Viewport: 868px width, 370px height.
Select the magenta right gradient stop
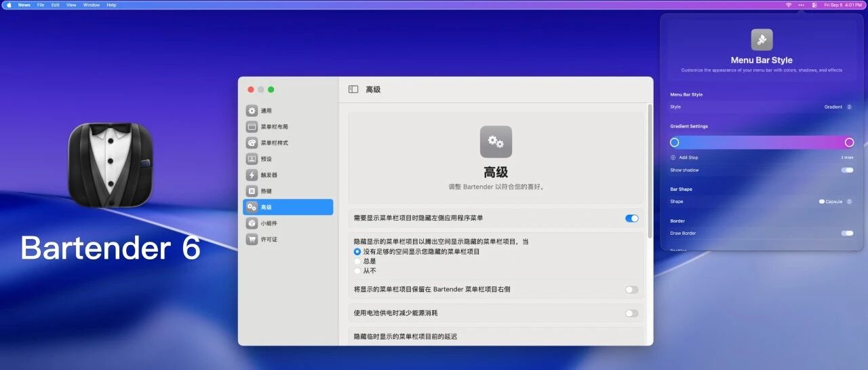(x=849, y=143)
